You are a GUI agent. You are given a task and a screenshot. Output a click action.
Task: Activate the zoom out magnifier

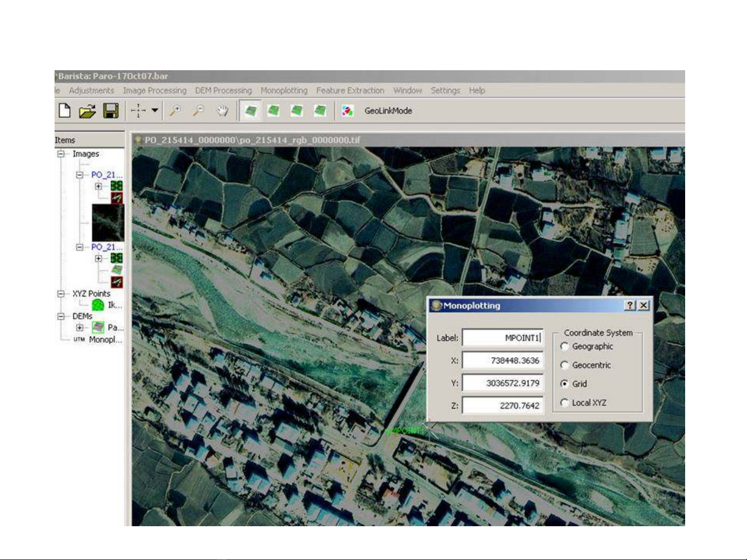point(199,111)
